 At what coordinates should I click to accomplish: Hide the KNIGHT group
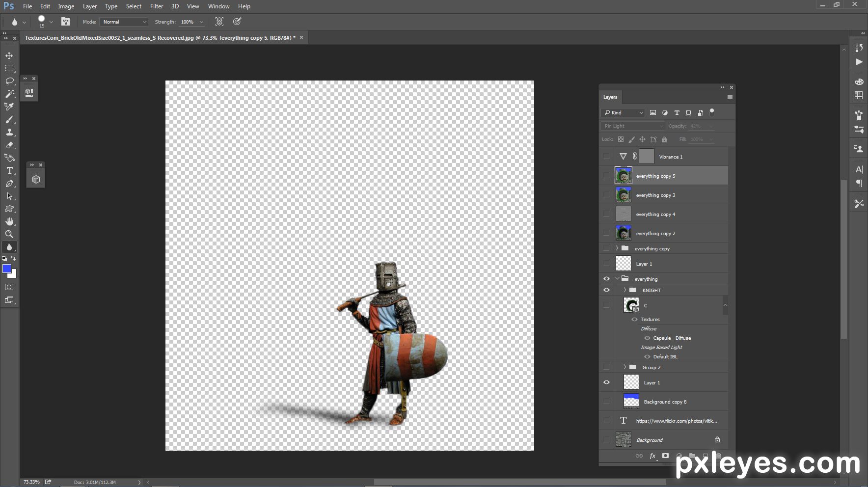[x=606, y=290]
